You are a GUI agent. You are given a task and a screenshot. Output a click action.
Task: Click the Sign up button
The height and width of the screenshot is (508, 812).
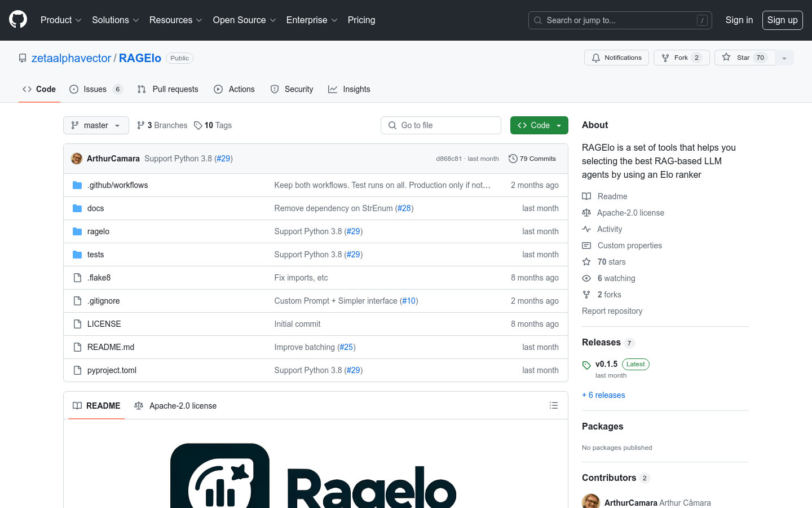click(783, 20)
